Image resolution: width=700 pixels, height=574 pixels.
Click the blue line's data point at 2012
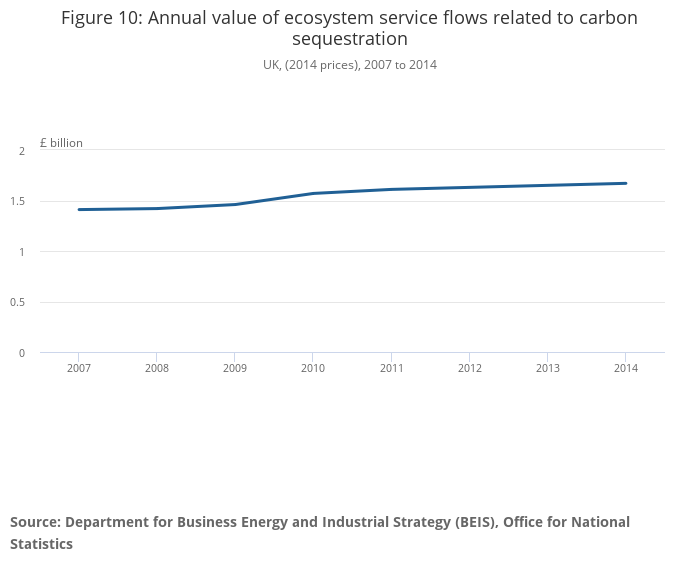point(469,187)
